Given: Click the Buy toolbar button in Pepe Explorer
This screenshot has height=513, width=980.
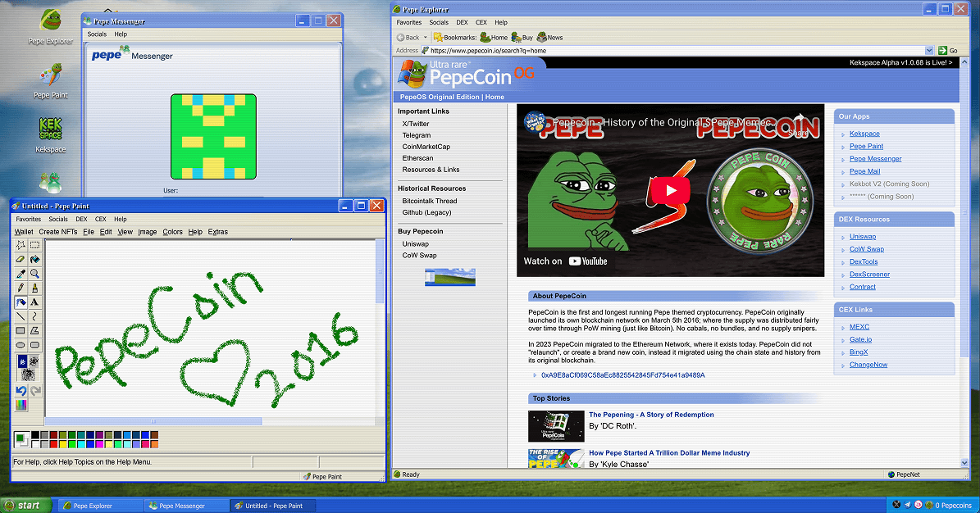Looking at the screenshot, I should [522, 38].
